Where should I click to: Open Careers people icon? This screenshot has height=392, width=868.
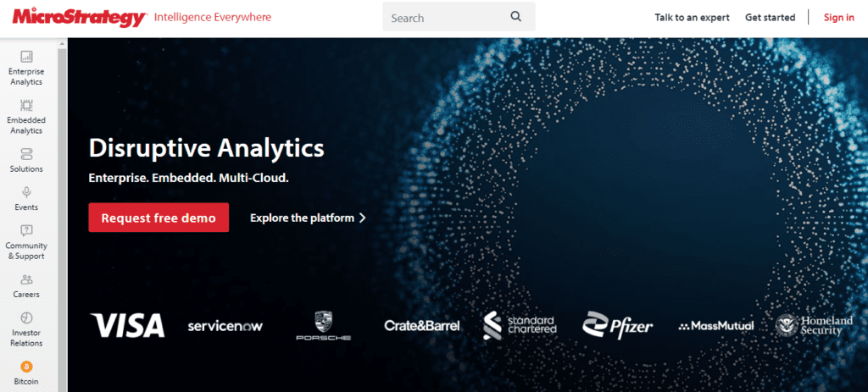(26, 279)
